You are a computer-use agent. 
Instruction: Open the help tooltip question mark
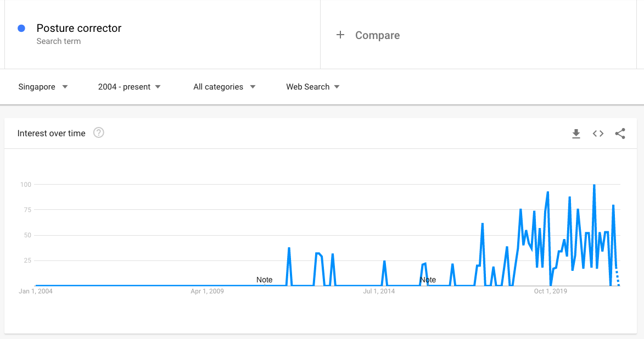[99, 133]
